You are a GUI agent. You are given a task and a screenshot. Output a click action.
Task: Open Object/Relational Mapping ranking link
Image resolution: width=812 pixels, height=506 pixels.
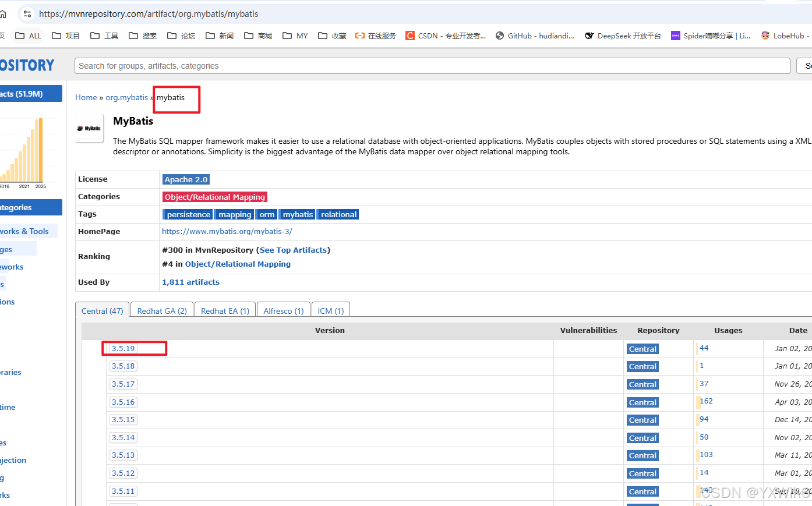pos(238,264)
